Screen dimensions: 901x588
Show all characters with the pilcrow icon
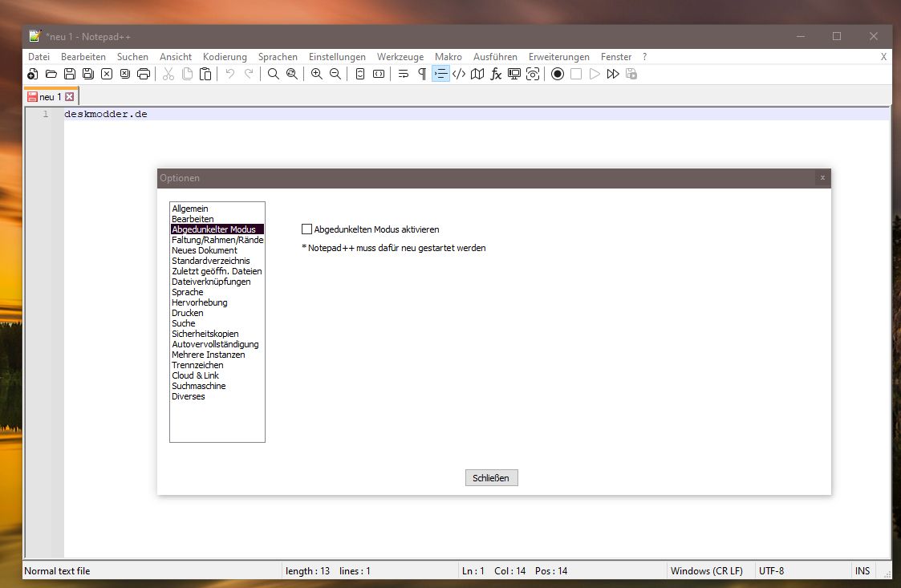(x=422, y=74)
